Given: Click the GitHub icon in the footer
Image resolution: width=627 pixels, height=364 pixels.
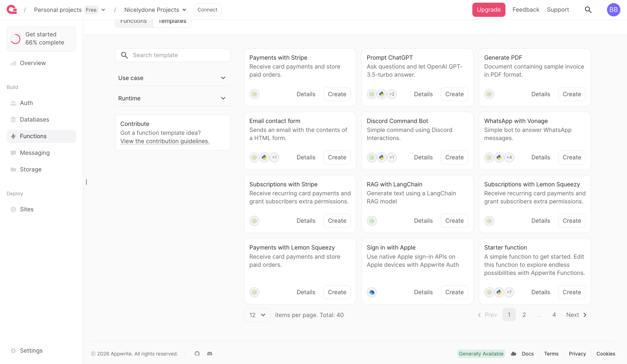Looking at the screenshot, I should pos(197,354).
